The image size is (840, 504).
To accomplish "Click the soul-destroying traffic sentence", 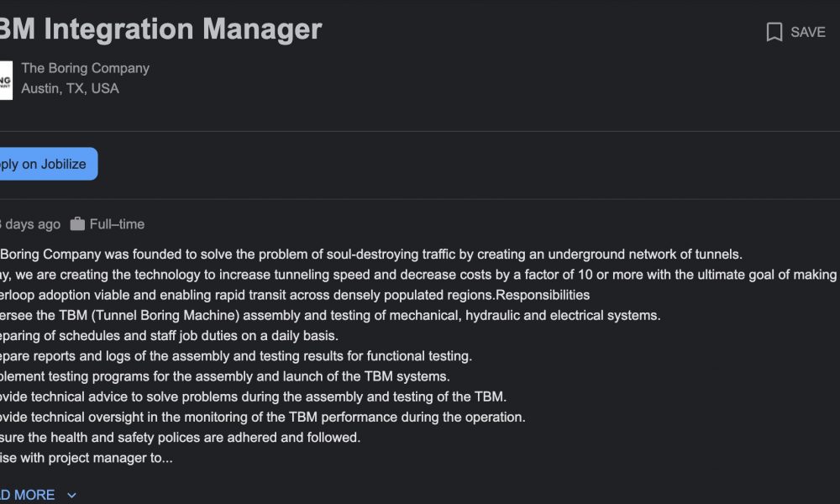I will tap(371, 254).
